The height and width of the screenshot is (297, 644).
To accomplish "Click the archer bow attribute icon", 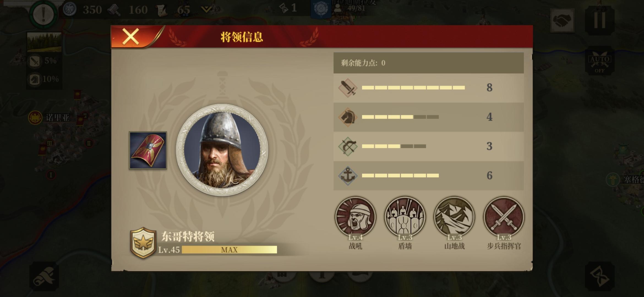I will (x=348, y=146).
